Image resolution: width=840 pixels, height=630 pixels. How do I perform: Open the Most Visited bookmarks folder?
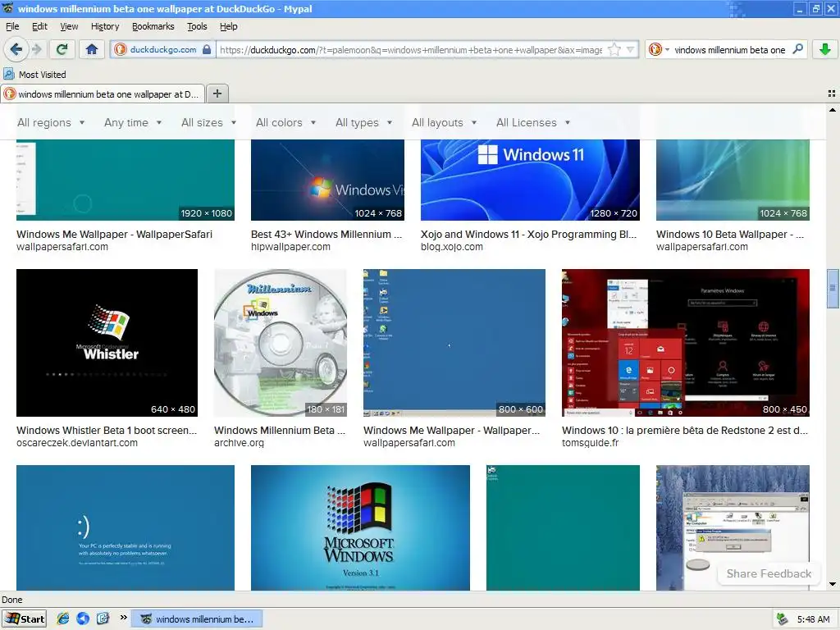click(x=34, y=75)
